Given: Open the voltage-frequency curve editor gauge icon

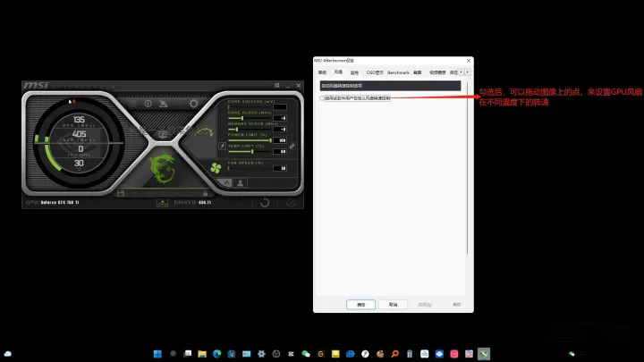Looking at the screenshot, I should [x=204, y=132].
